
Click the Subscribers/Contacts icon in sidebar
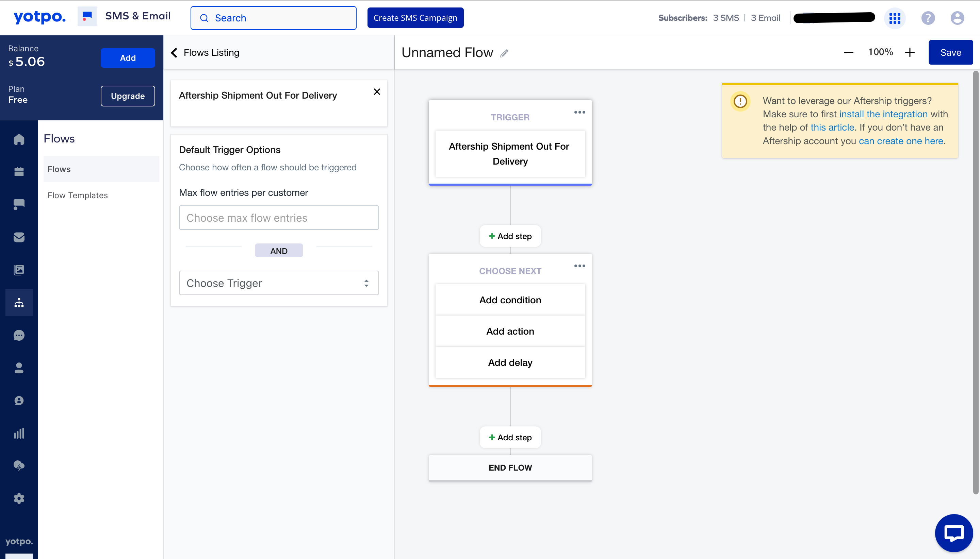(19, 367)
